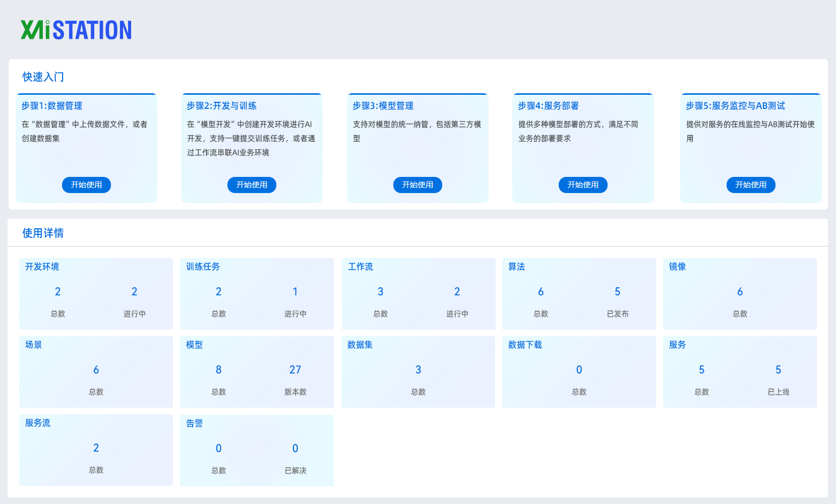Open the 步骤3:模型管理 heading

click(383, 106)
